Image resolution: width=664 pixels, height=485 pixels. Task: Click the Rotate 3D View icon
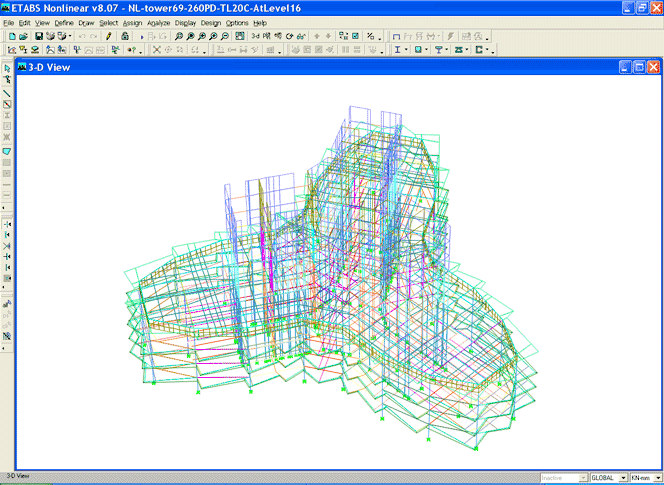tap(289, 36)
